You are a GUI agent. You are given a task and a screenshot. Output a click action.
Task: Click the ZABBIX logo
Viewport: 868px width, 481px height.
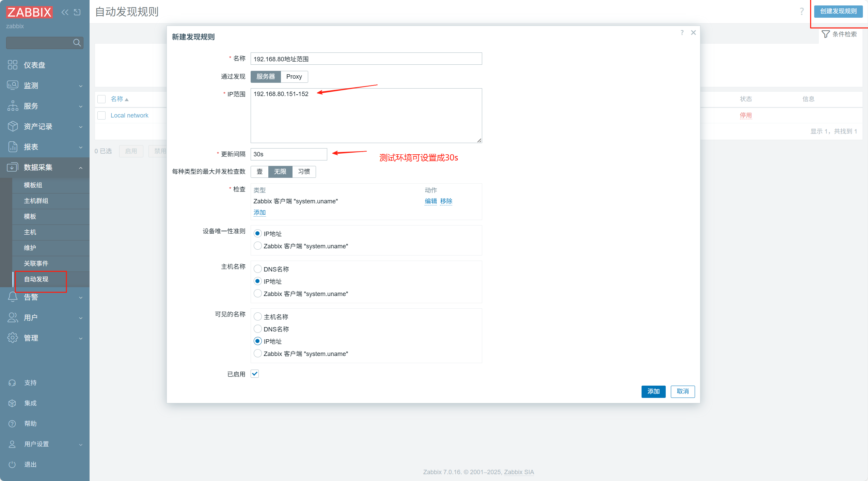(x=29, y=12)
